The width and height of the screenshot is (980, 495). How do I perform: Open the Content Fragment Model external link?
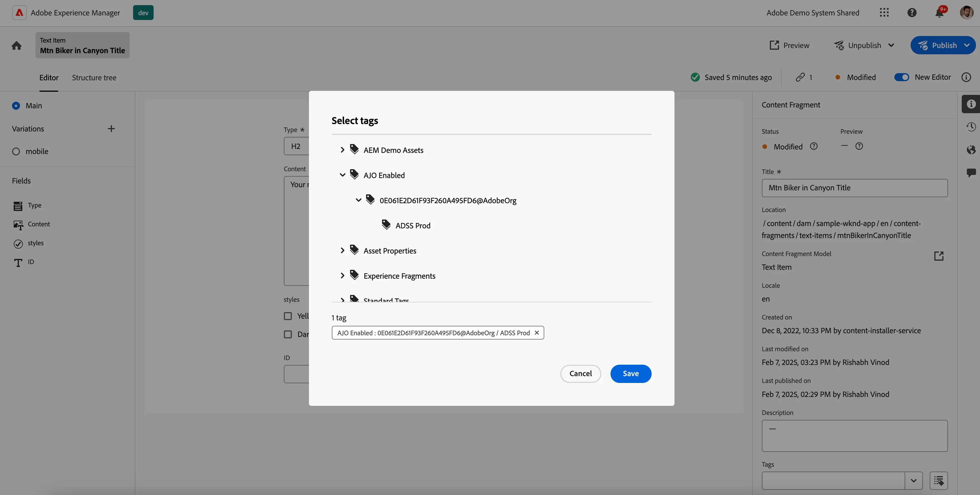939,256
